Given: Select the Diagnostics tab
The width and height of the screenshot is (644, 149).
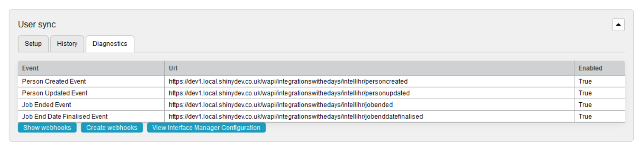Looking at the screenshot, I should (x=110, y=44).
